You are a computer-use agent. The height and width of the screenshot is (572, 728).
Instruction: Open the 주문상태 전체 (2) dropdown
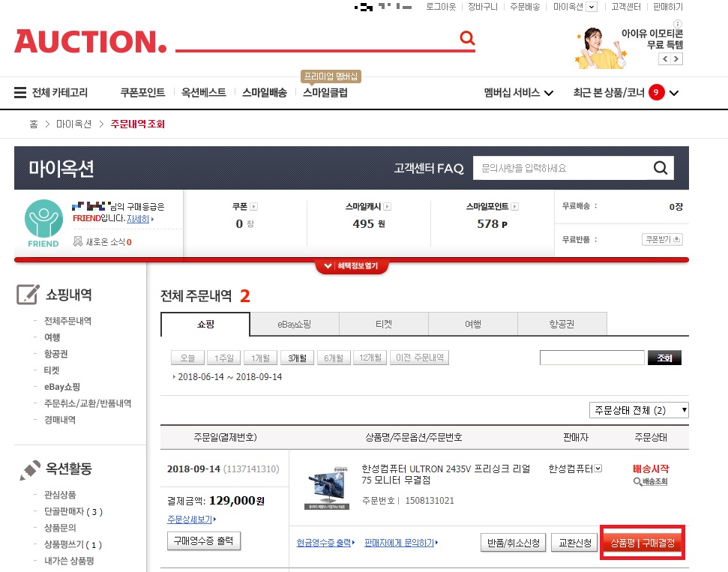pos(639,410)
